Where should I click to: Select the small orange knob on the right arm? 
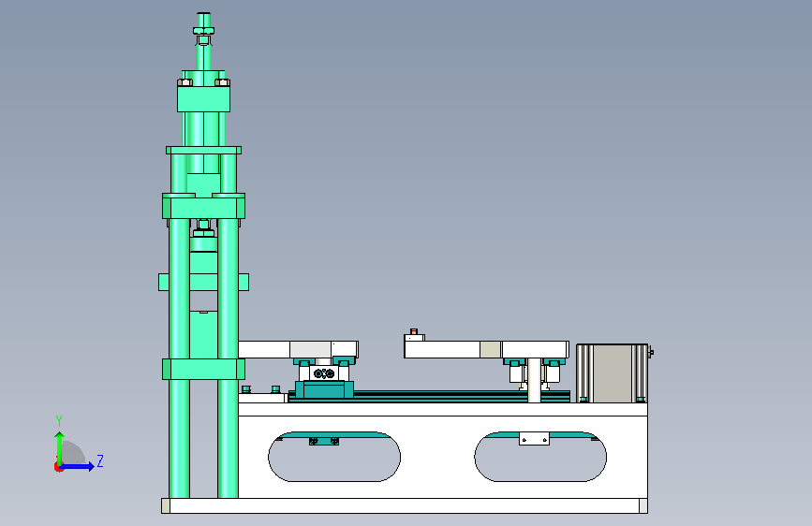pos(414,331)
